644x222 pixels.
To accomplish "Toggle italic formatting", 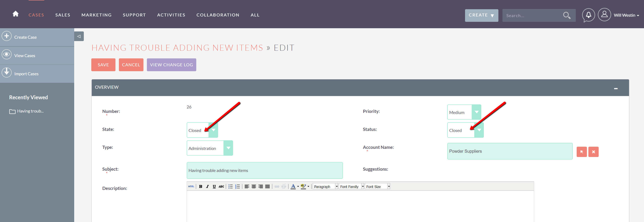I will pos(207,186).
